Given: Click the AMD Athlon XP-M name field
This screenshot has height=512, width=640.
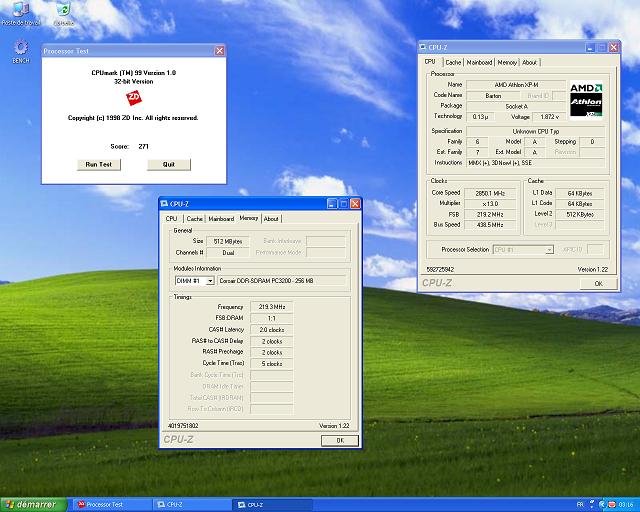Looking at the screenshot, I should (x=516, y=85).
